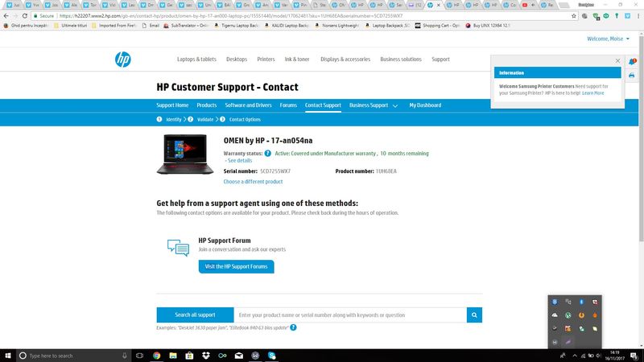644x362 pixels.
Task: Open the Business solutions menu
Action: 401,59
